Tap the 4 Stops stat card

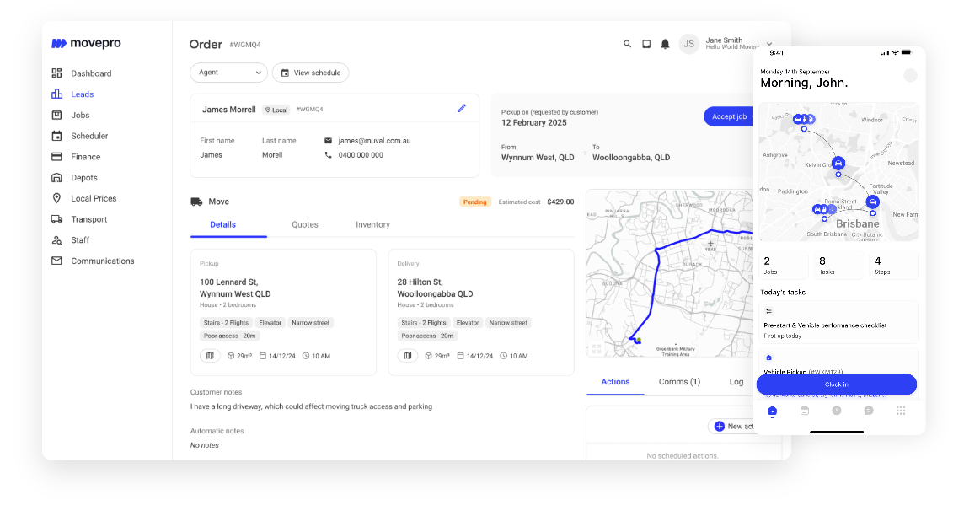pos(894,265)
